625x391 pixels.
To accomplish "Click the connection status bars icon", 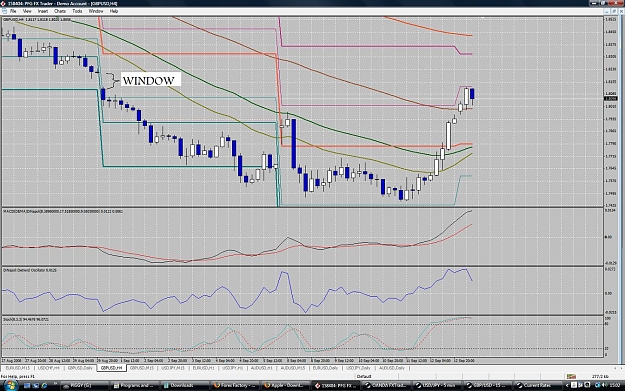I will pos(571,376).
